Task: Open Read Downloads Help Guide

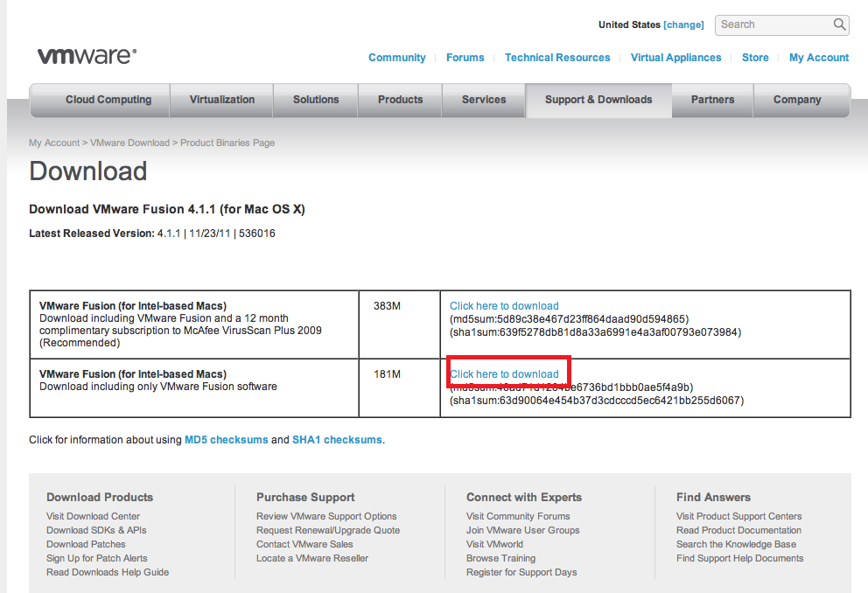Action: tap(108, 572)
